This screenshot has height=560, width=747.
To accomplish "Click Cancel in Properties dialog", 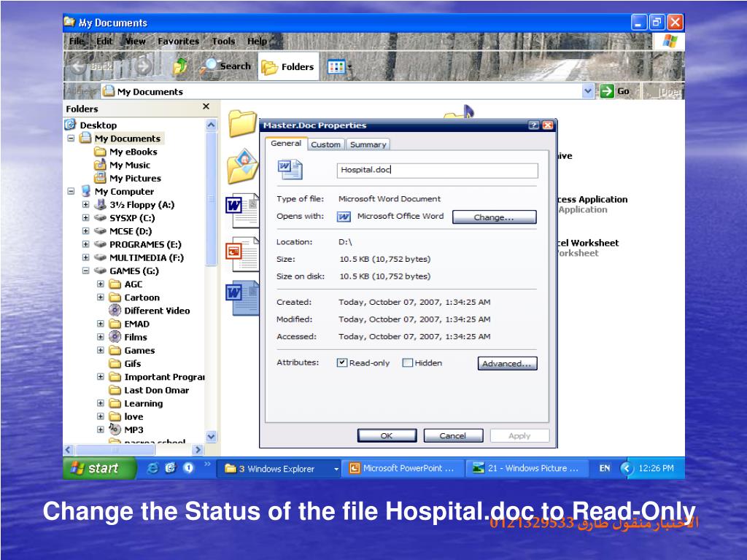I will coord(452,436).
